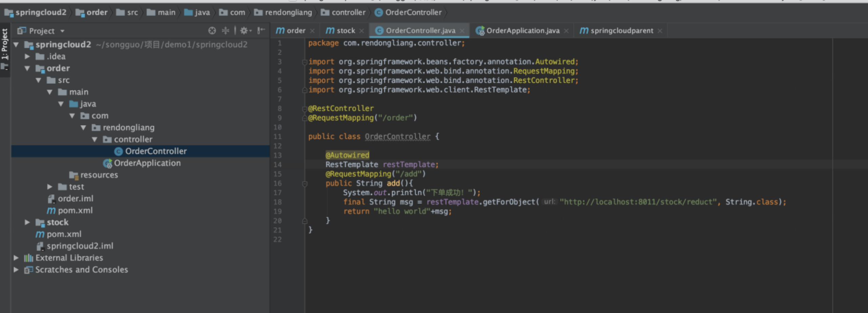
Task: Click src in breadcrumb bar
Action: pos(127,13)
